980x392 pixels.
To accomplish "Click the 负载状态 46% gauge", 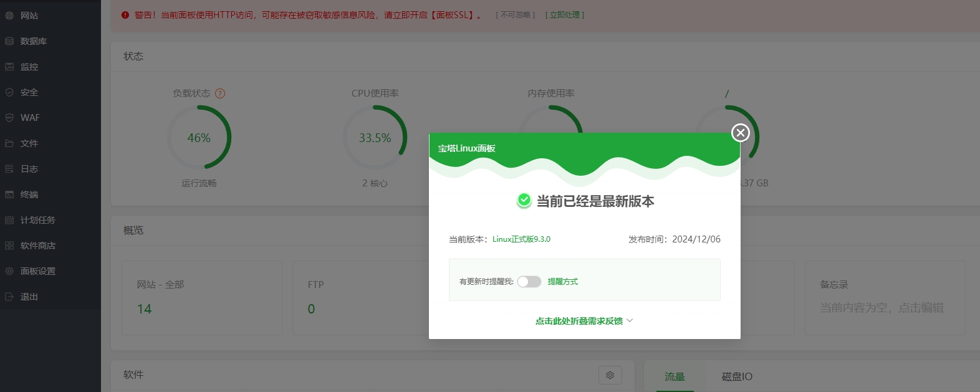I will tap(199, 138).
